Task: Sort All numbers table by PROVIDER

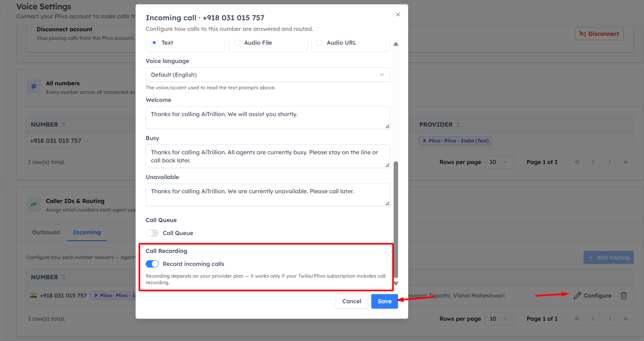Action: tap(439, 125)
